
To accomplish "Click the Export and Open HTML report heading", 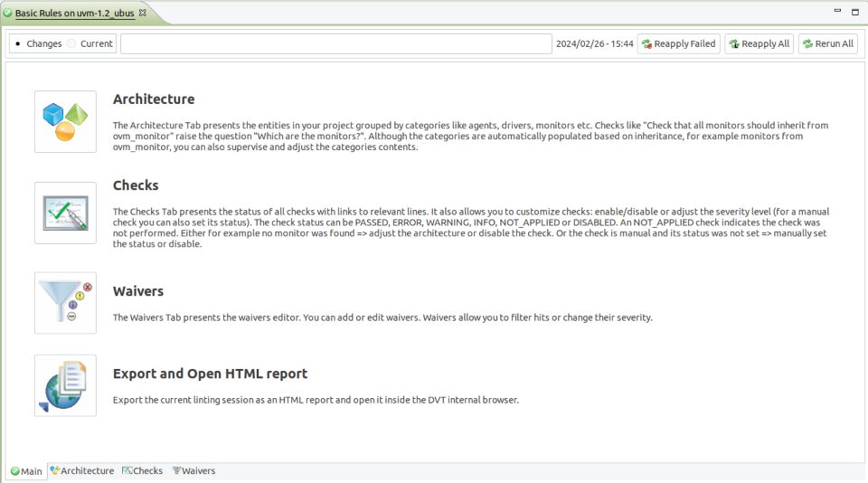I will (x=210, y=374).
